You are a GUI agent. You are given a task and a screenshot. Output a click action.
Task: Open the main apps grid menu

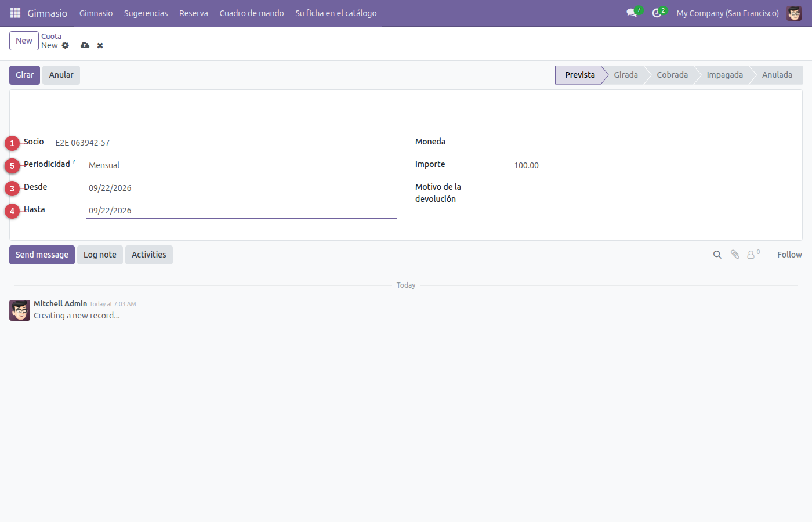coord(15,13)
